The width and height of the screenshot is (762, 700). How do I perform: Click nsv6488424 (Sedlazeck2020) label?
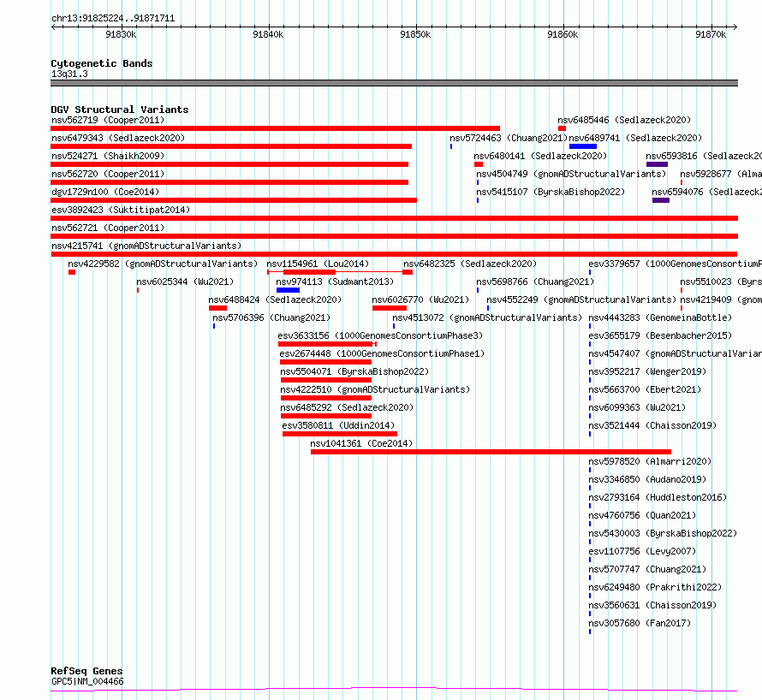[275, 300]
